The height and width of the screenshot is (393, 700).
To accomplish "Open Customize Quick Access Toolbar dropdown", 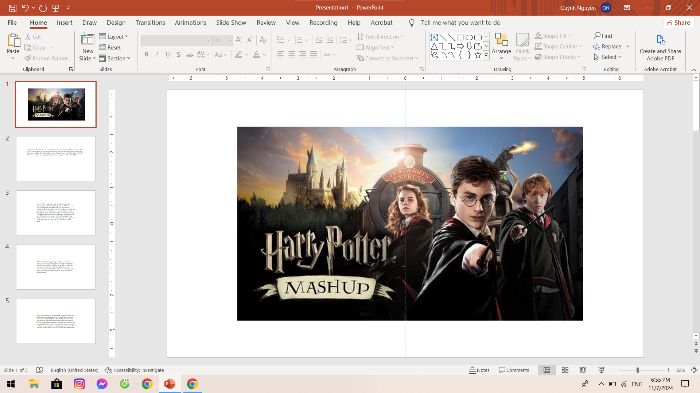I will (68, 8).
